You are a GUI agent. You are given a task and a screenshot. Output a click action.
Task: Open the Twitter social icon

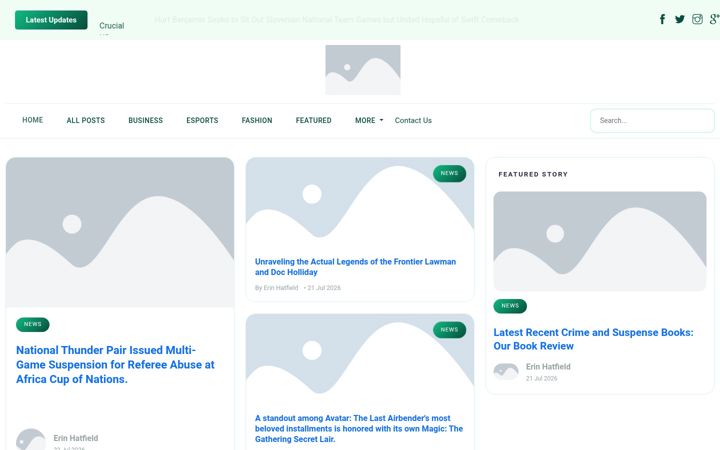click(680, 19)
